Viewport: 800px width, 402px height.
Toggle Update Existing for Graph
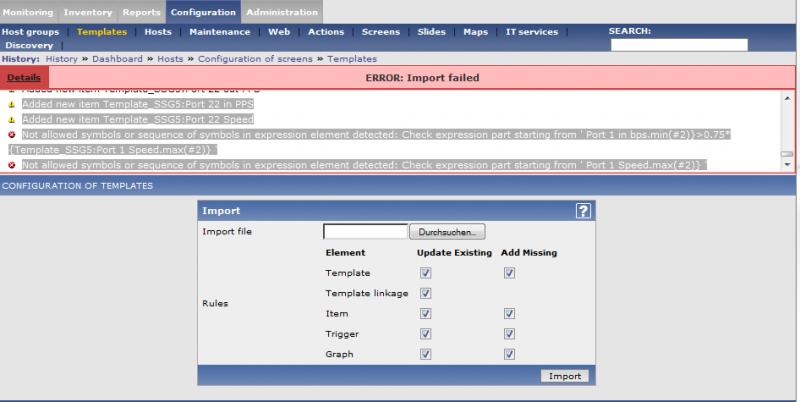pyautogui.click(x=426, y=354)
